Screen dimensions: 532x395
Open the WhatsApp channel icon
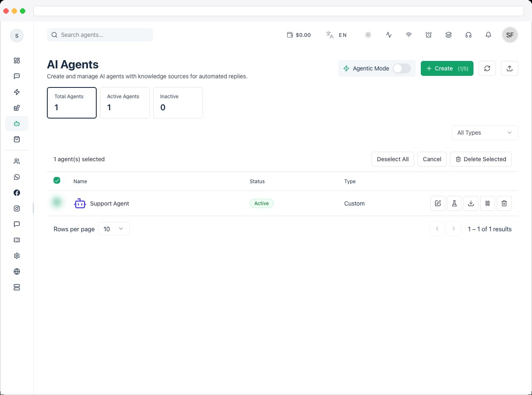click(x=17, y=177)
